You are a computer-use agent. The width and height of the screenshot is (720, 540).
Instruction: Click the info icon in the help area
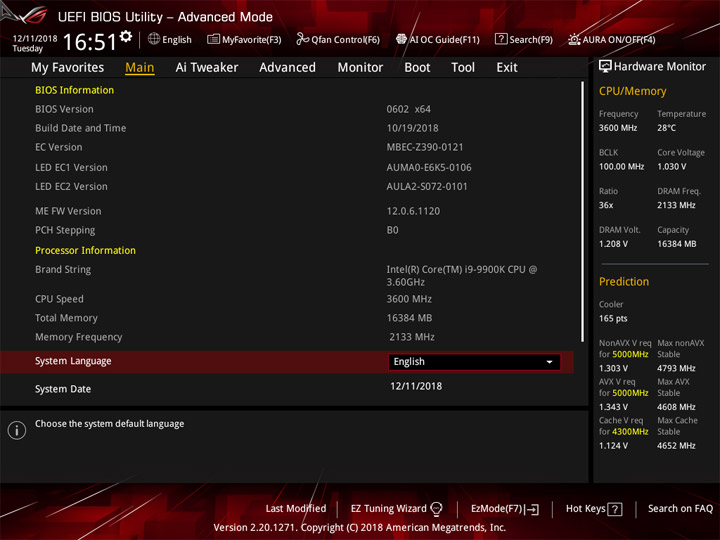[x=17, y=430]
